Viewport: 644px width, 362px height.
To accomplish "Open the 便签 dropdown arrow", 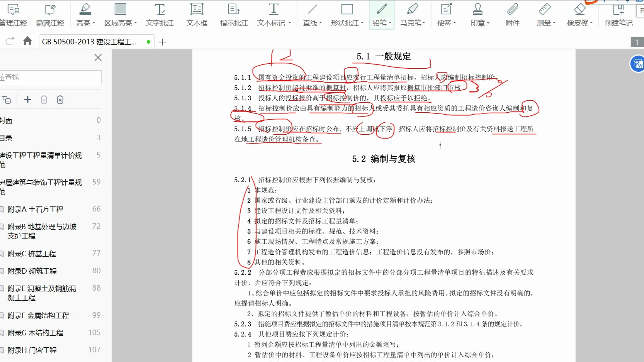I will pyautogui.click(x=455, y=23).
